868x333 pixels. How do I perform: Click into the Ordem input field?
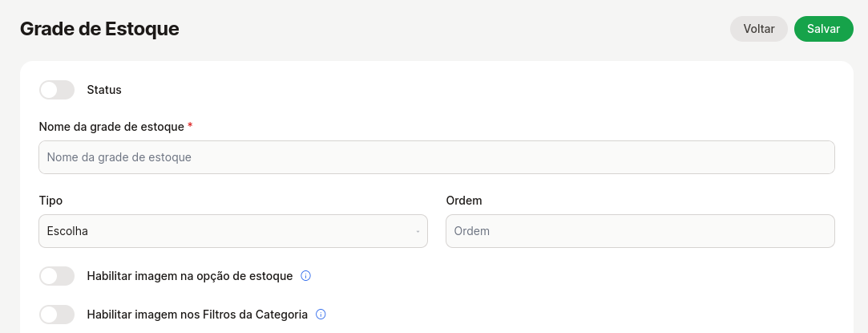[x=640, y=231]
